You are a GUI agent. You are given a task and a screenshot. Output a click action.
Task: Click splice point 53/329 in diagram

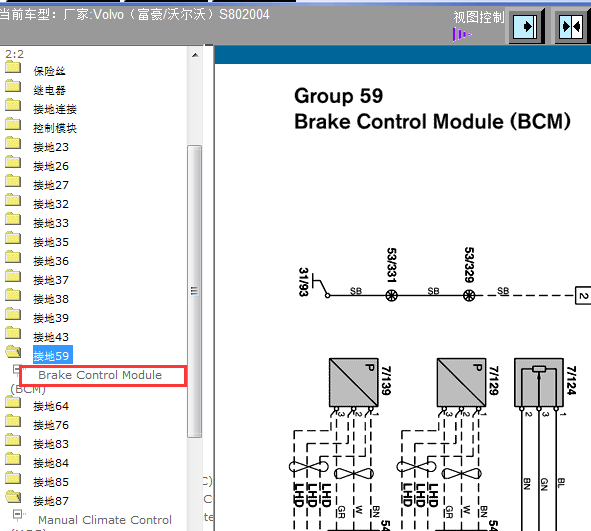[x=469, y=295]
